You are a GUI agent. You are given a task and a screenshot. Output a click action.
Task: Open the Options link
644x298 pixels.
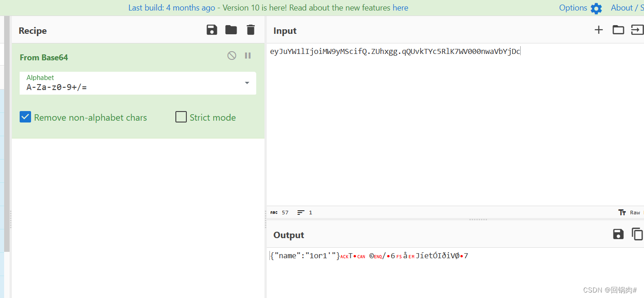pyautogui.click(x=573, y=8)
